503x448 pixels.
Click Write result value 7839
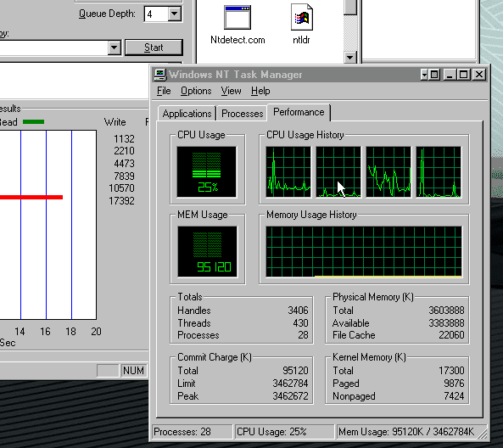124,176
